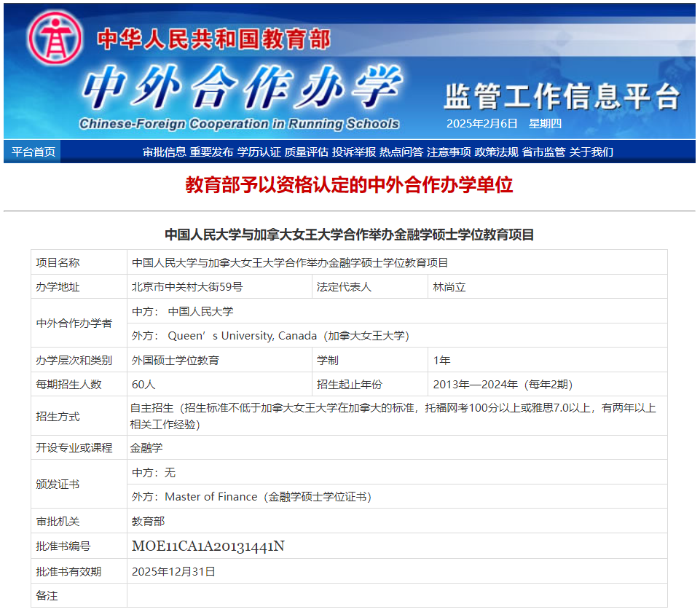
Task: Click the expiry date 2025年12月31日
Action: (173, 571)
